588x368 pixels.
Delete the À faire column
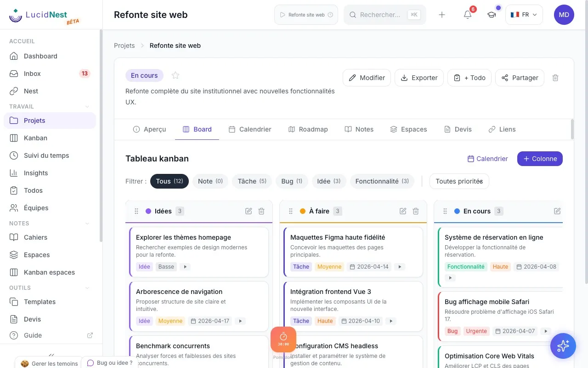point(416,211)
